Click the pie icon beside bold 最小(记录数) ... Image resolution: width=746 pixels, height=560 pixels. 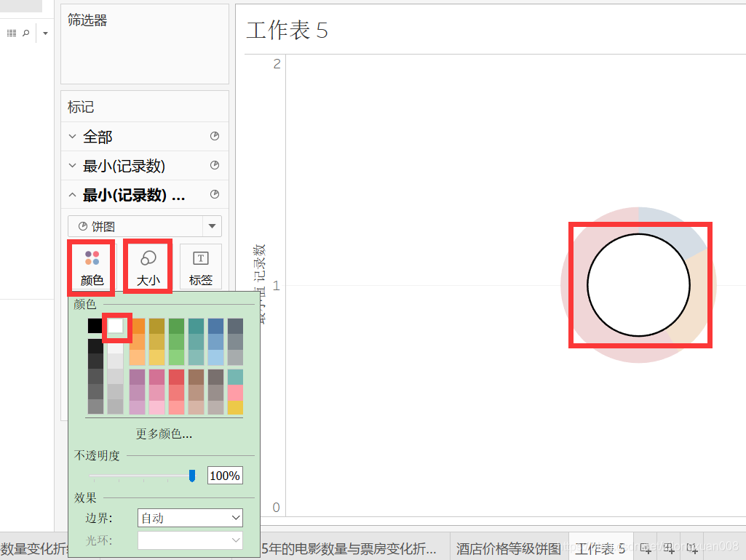[215, 194]
